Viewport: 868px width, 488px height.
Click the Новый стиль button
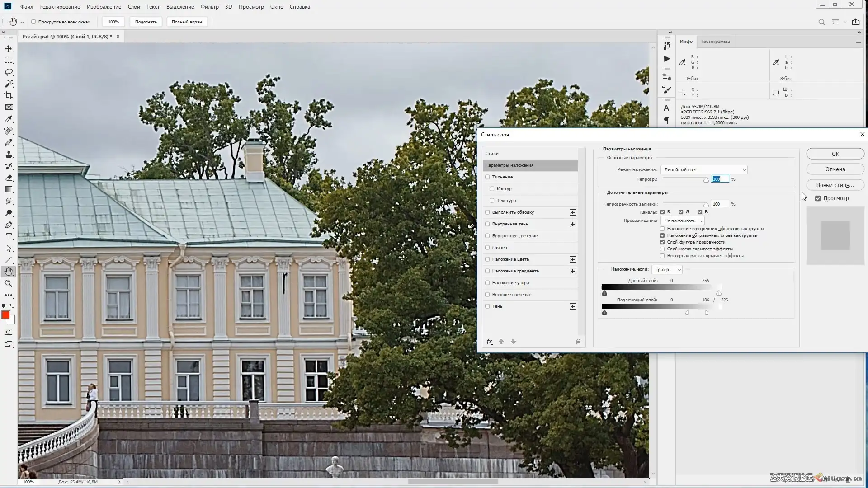[835, 185]
